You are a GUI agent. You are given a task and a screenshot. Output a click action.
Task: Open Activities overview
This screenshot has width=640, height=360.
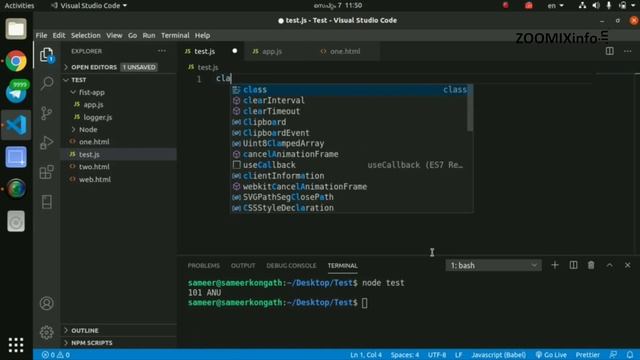[19, 5]
